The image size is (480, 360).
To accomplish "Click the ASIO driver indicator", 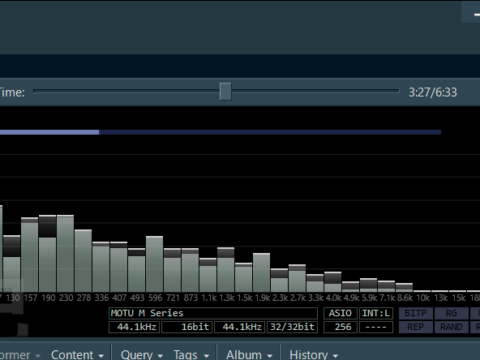I will coord(340,313).
